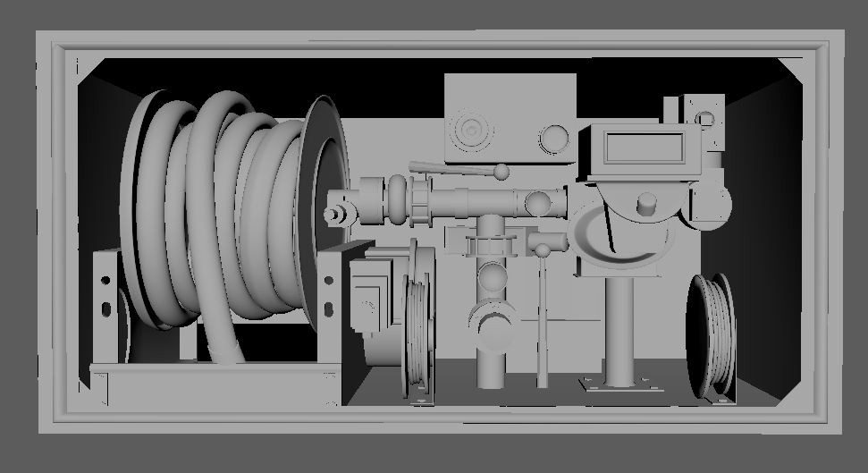Select the outer cabinet frame border

tap(441, 232)
